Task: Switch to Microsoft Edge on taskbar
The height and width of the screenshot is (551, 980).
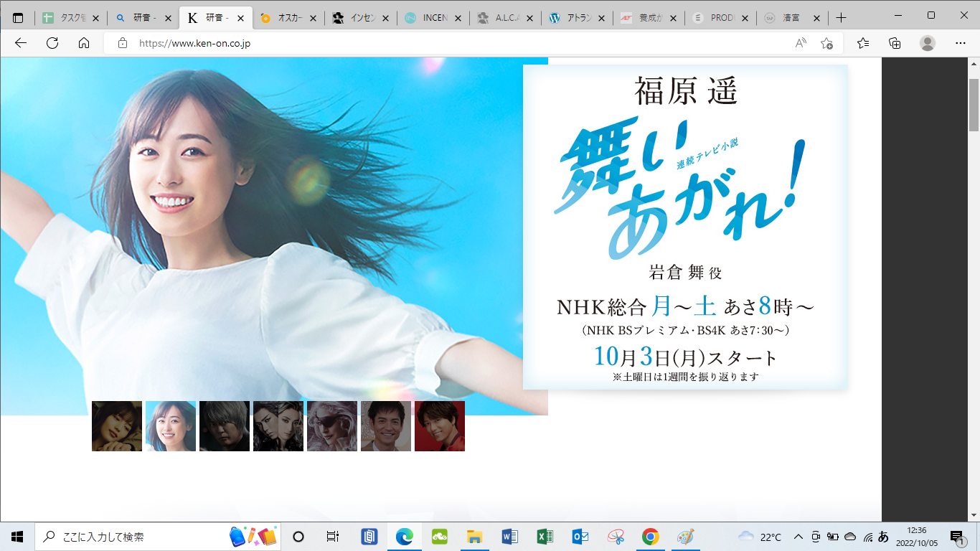Action: (x=405, y=537)
